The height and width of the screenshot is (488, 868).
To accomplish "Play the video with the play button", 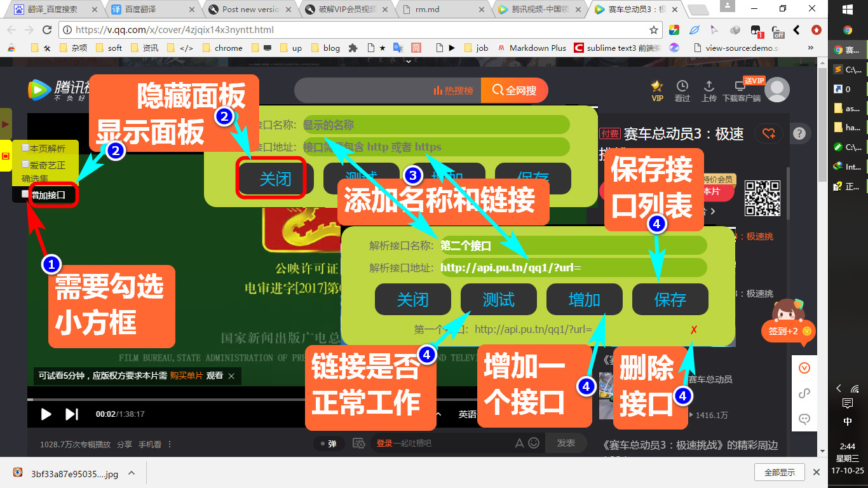I will point(46,414).
